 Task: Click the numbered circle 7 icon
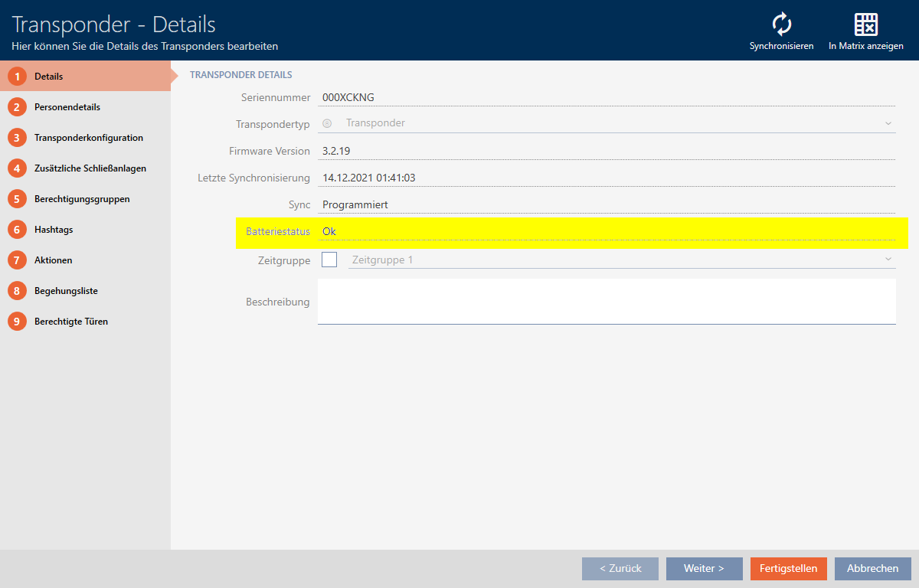(x=17, y=260)
